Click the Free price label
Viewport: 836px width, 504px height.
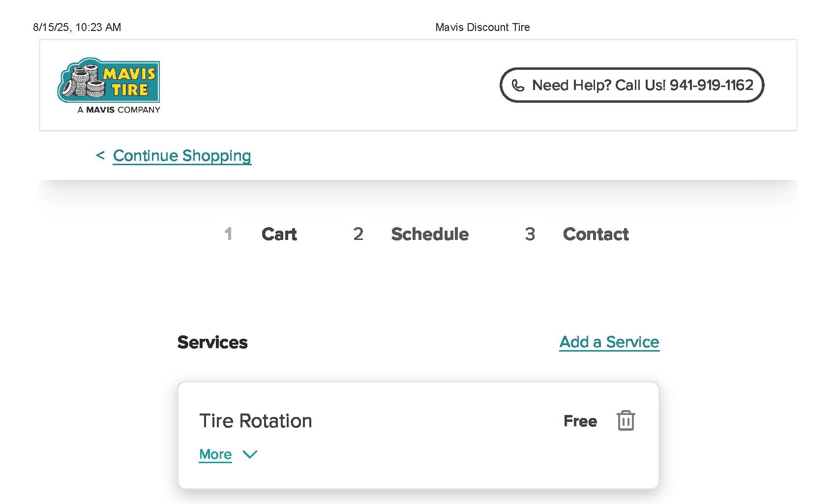point(580,421)
